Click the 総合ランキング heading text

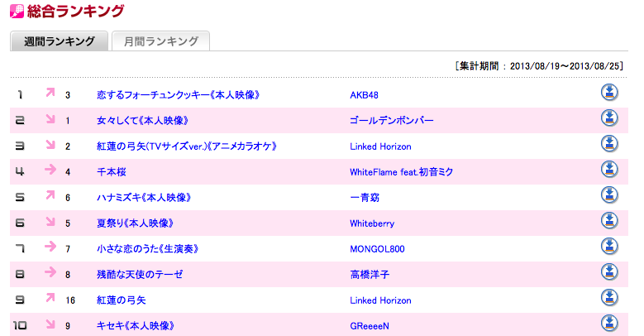coord(76,11)
